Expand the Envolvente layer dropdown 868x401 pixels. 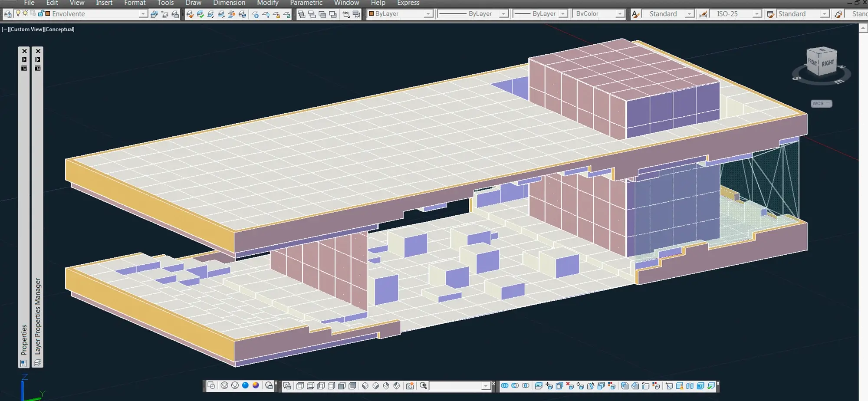pos(143,14)
